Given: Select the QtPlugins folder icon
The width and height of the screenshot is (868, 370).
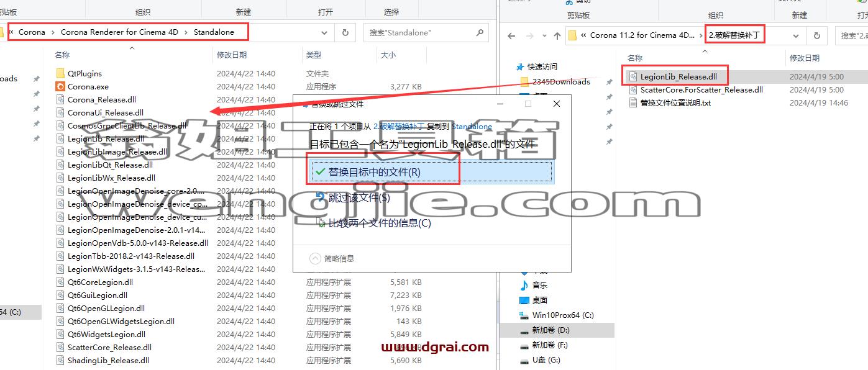Looking at the screenshot, I should point(60,73).
